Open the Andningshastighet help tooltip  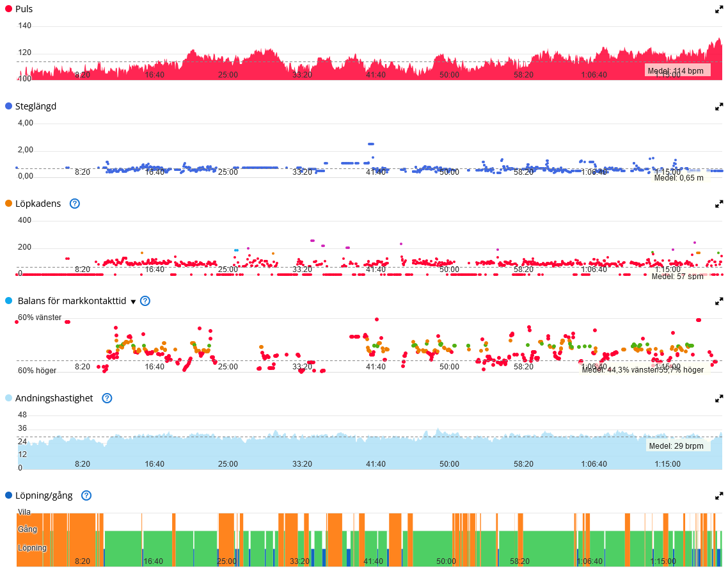107,398
